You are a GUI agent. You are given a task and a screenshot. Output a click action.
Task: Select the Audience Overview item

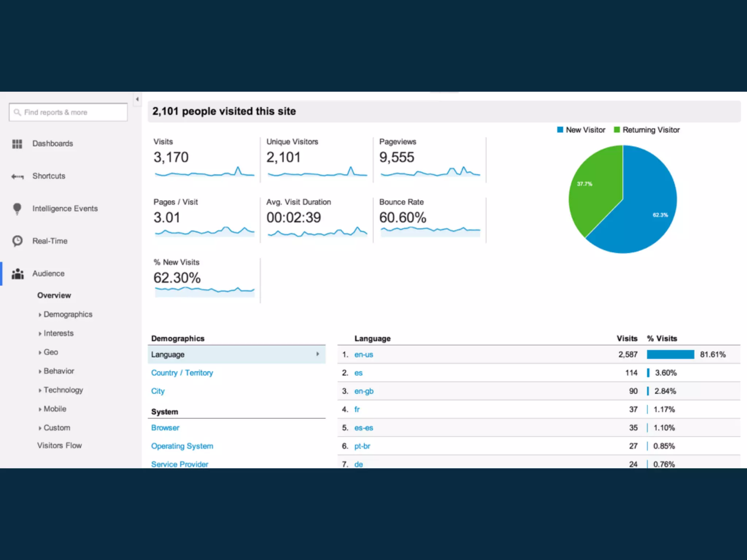pyautogui.click(x=54, y=295)
